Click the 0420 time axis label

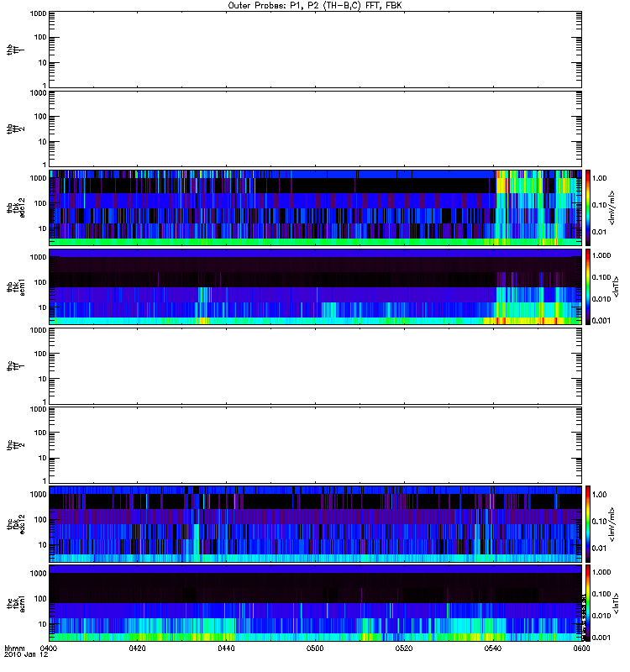(137, 648)
